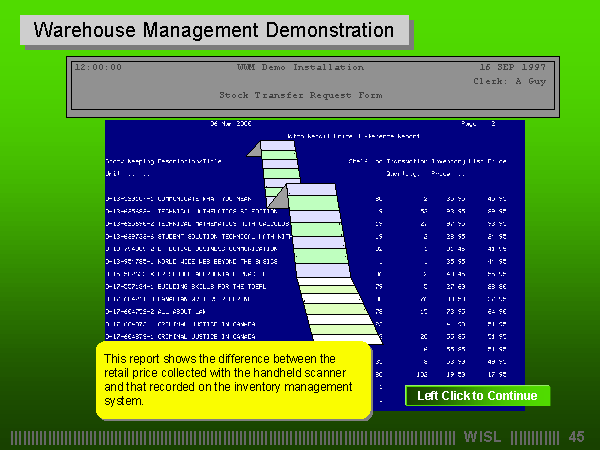Select the Stock Transfer Request Form heading
The height and width of the screenshot is (450, 600).
(300, 95)
